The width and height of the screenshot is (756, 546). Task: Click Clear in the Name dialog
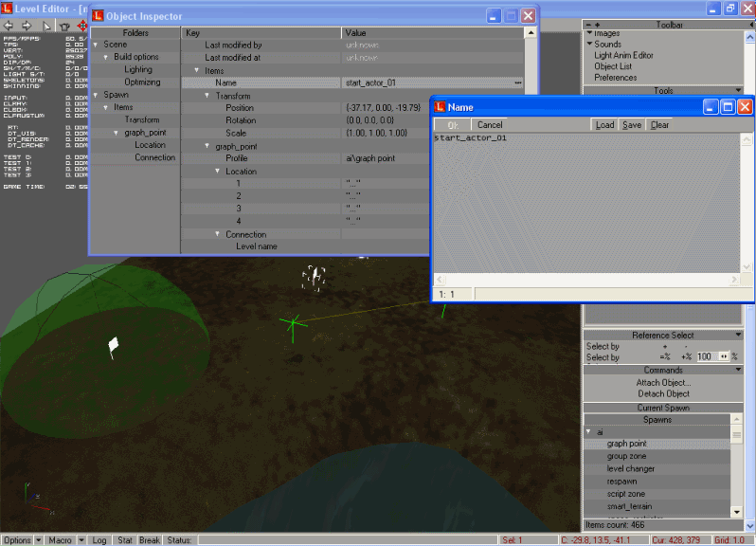(x=659, y=125)
